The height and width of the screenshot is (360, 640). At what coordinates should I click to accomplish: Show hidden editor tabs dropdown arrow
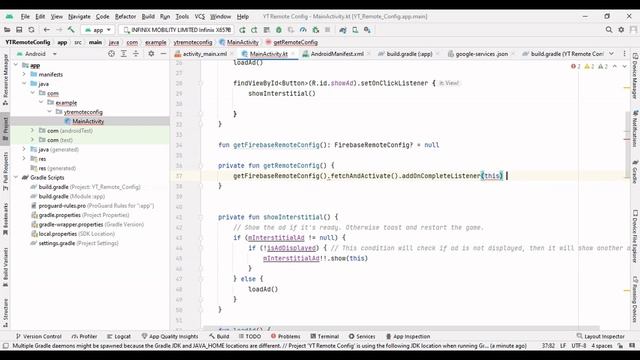pos(611,54)
